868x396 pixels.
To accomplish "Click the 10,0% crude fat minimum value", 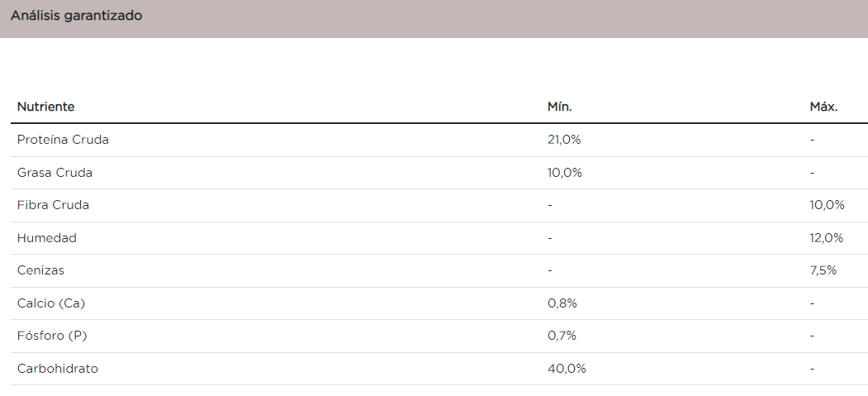I will pos(565,173).
